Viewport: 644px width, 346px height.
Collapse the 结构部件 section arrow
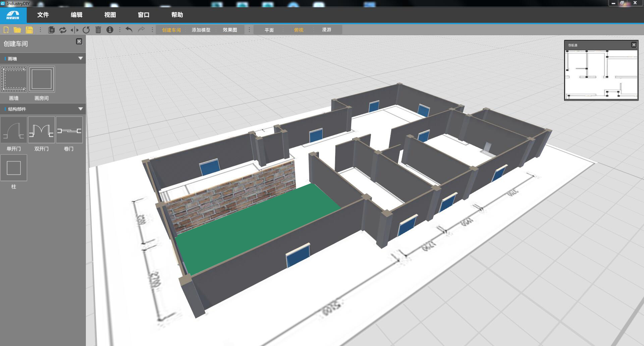80,109
